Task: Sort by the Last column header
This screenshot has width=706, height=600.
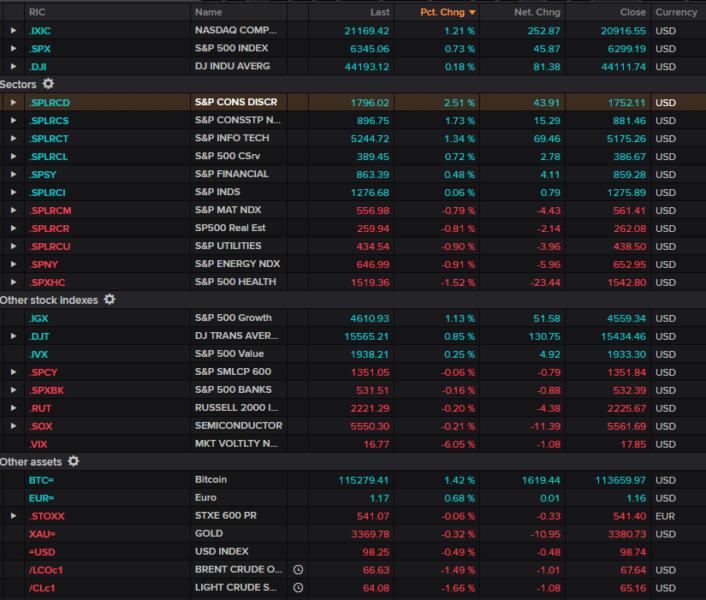Action: (x=380, y=12)
